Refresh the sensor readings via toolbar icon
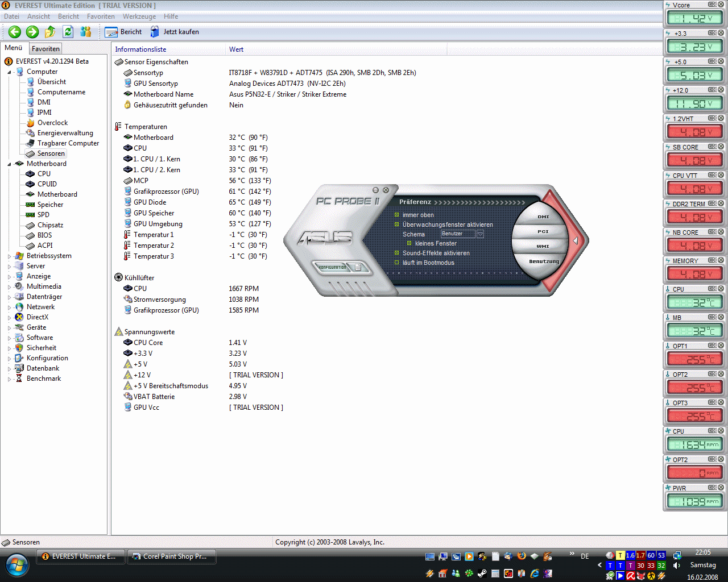728x582 pixels. tap(68, 32)
